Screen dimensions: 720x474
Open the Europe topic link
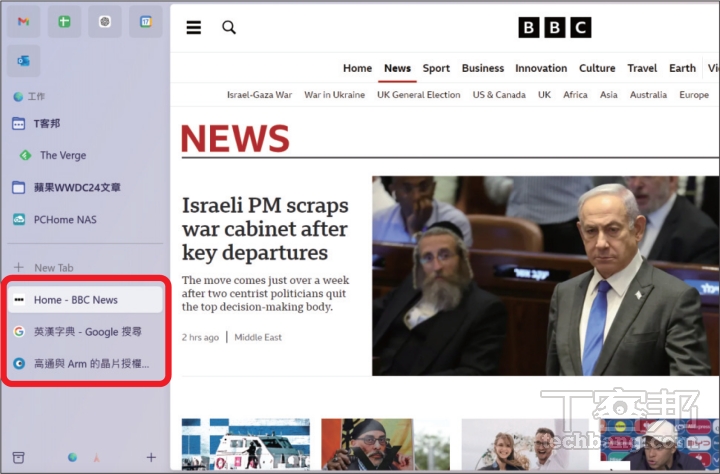coord(694,95)
